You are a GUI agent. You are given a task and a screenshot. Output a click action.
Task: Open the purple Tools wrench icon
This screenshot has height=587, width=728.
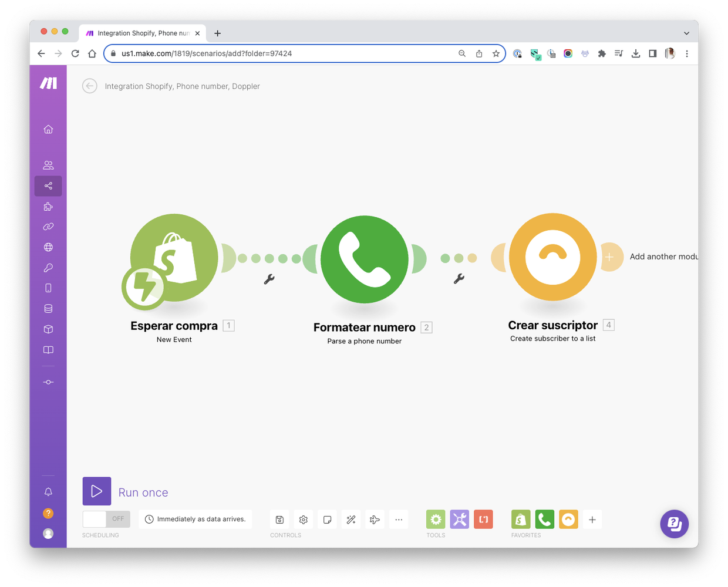pos(460,519)
